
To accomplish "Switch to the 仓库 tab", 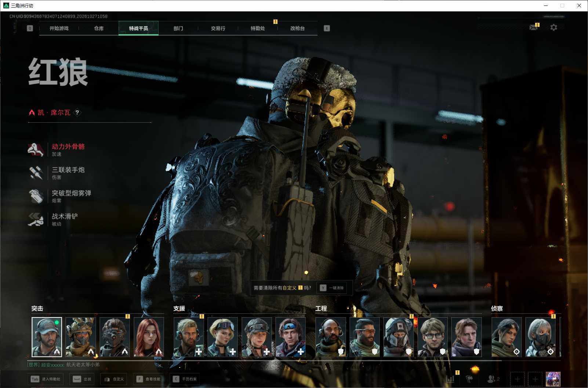I will pyautogui.click(x=99, y=28).
